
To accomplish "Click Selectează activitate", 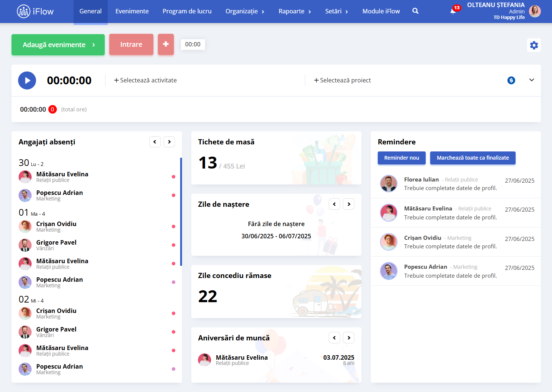I will coord(145,80).
